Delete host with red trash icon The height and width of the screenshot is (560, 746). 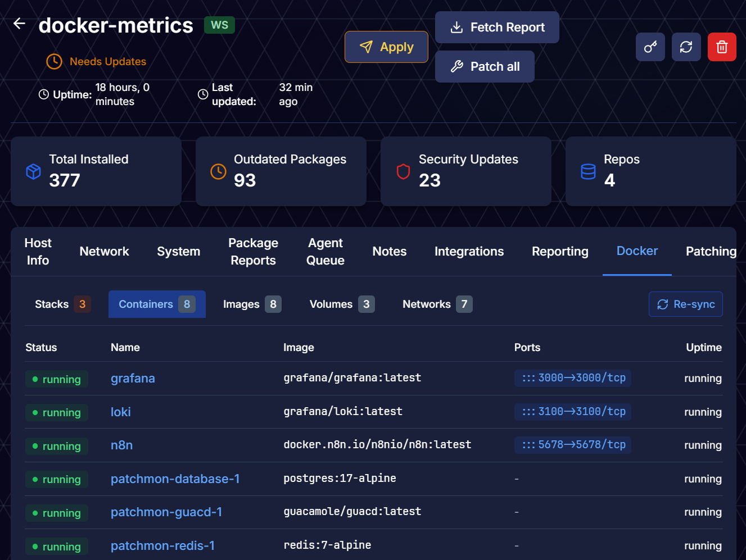pyautogui.click(x=722, y=47)
